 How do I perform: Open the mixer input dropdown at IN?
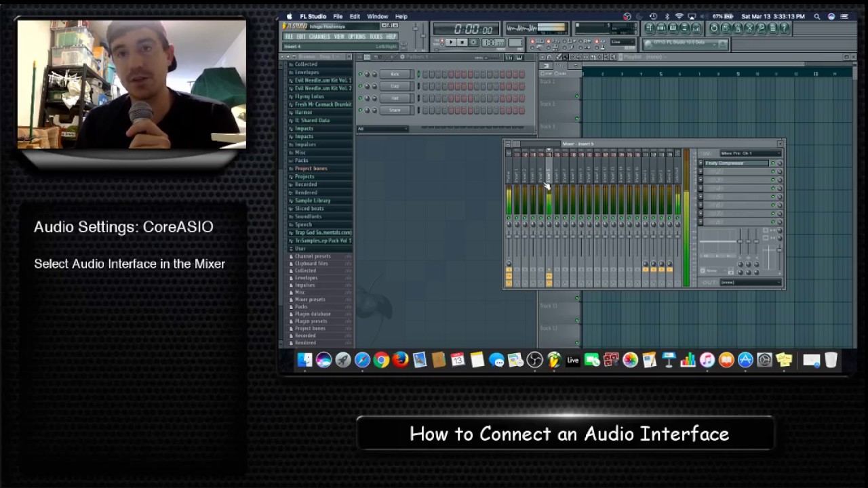(x=751, y=153)
